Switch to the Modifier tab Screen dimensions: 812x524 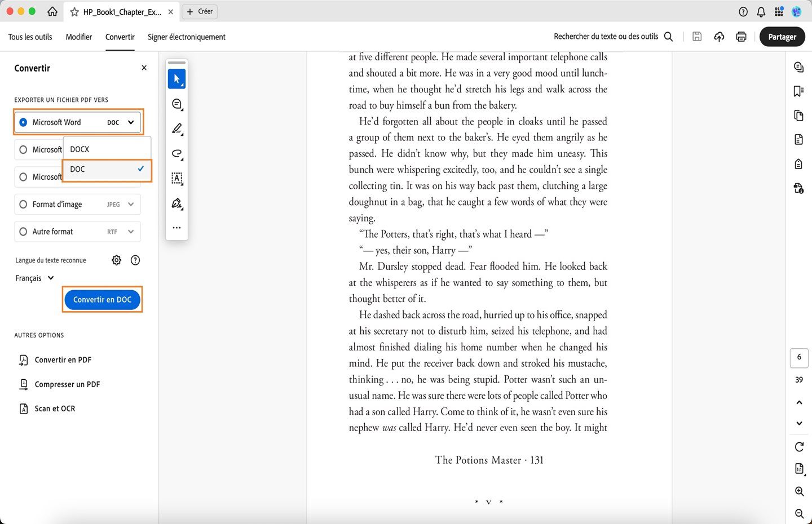78,37
